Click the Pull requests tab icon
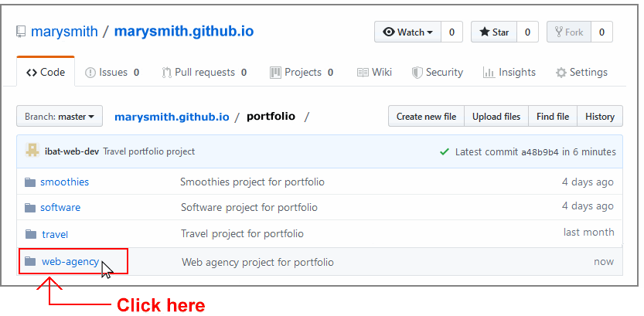 pos(166,73)
